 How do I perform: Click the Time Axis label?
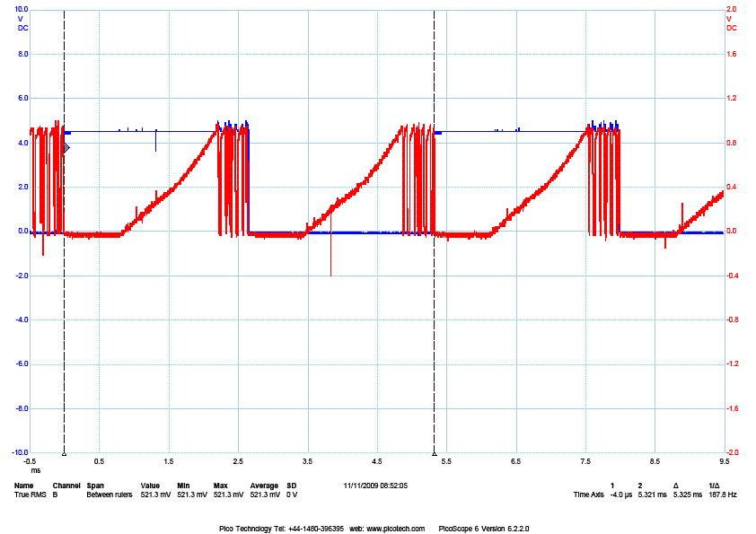[587, 495]
